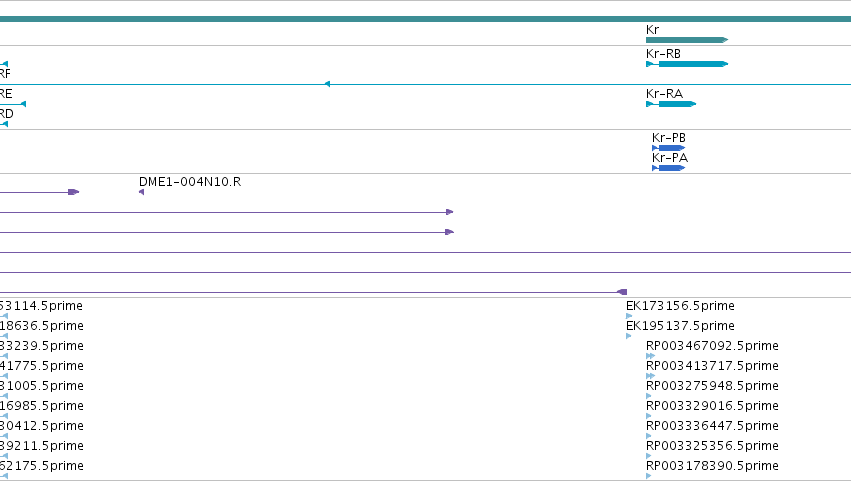Select the Kr-RA transcript glyph

pos(671,104)
